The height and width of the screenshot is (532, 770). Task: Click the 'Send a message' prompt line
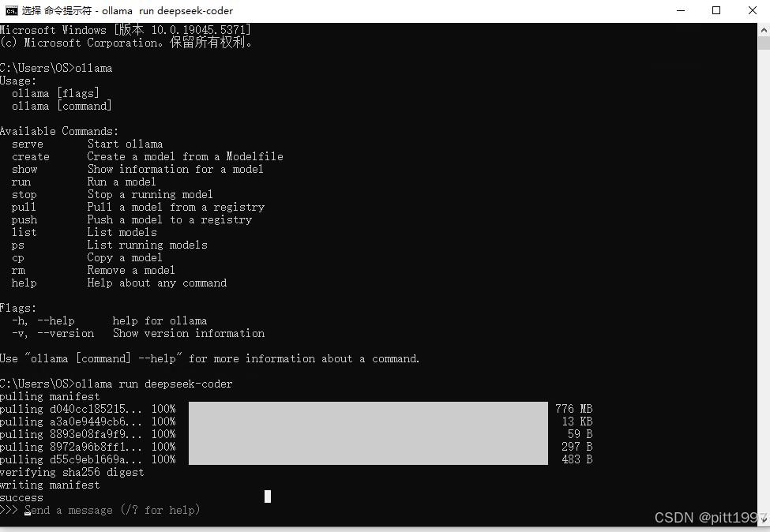100,511
